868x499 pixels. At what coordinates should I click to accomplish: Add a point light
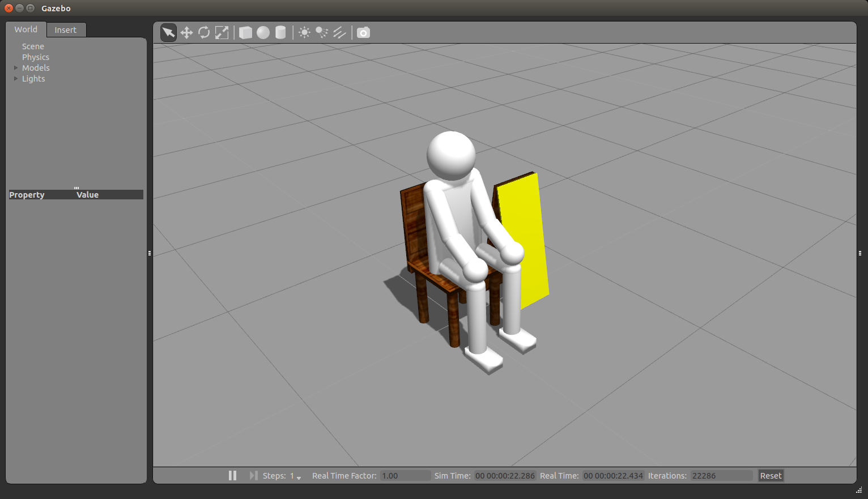[x=304, y=33]
